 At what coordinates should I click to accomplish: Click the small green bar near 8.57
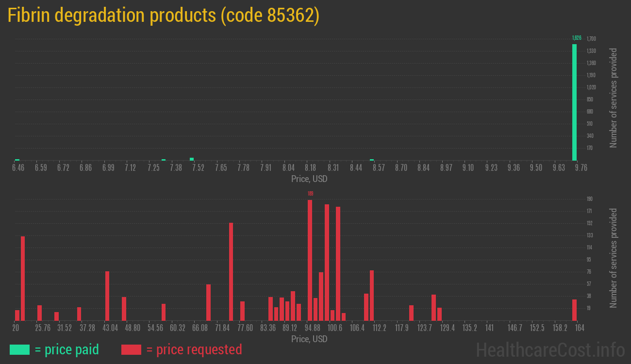point(372,160)
